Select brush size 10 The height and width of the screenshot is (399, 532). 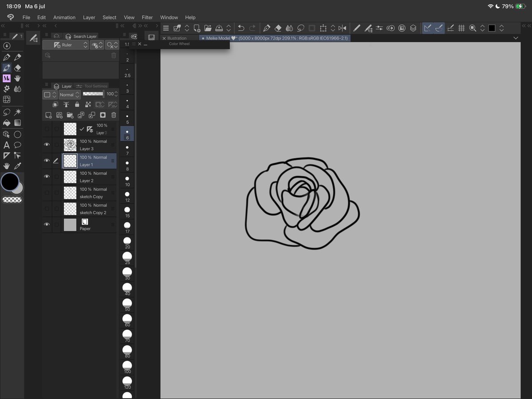(x=127, y=181)
